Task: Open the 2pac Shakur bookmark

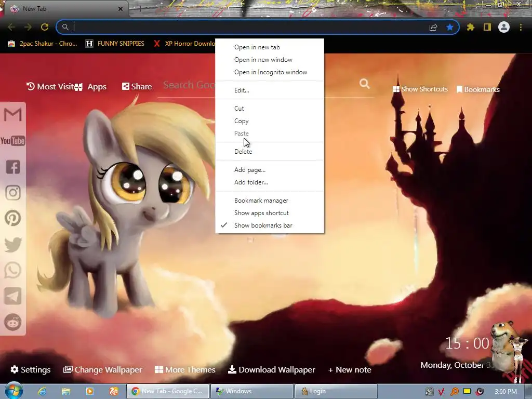Action: click(43, 44)
